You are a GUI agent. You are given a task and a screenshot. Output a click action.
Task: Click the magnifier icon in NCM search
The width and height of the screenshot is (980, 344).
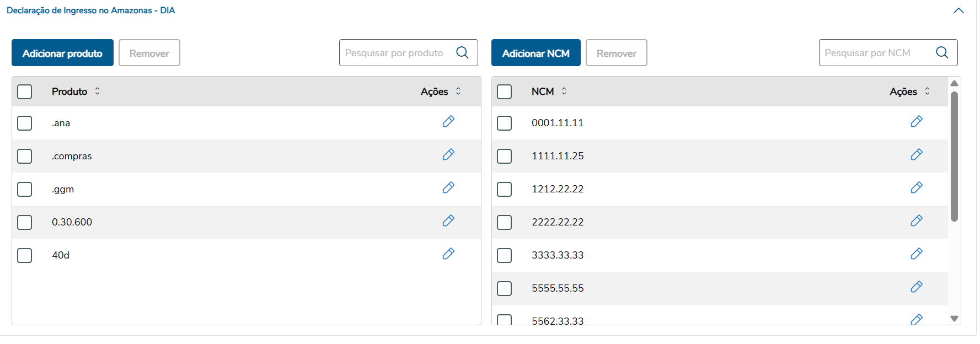[x=942, y=53]
